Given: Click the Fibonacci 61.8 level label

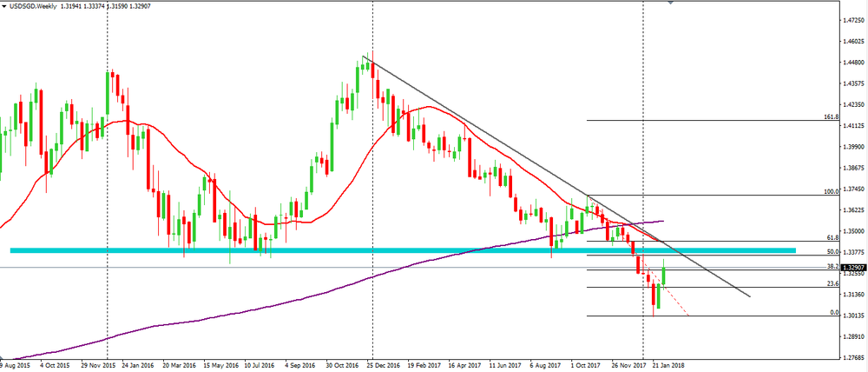Looking at the screenshot, I should (x=833, y=237).
